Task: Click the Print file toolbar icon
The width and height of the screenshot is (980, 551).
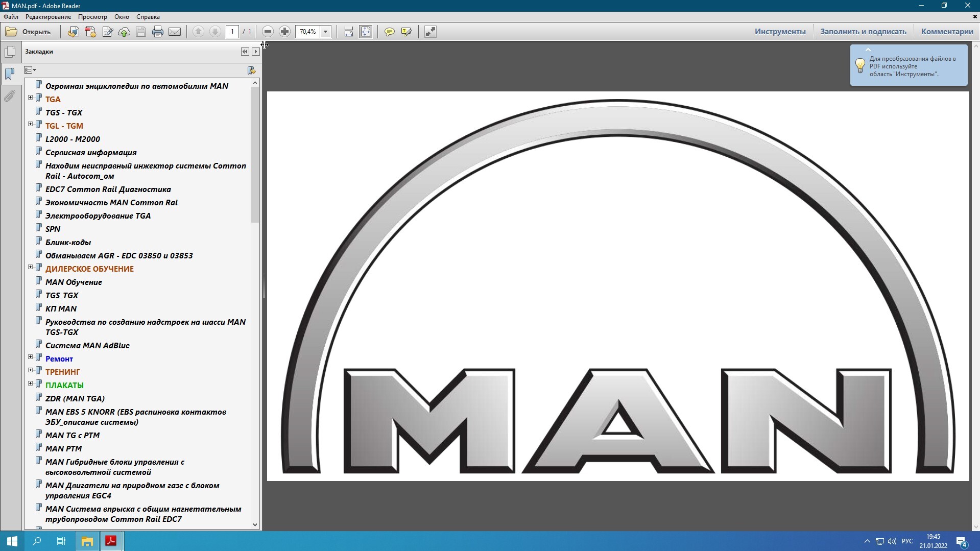Action: 158,32
